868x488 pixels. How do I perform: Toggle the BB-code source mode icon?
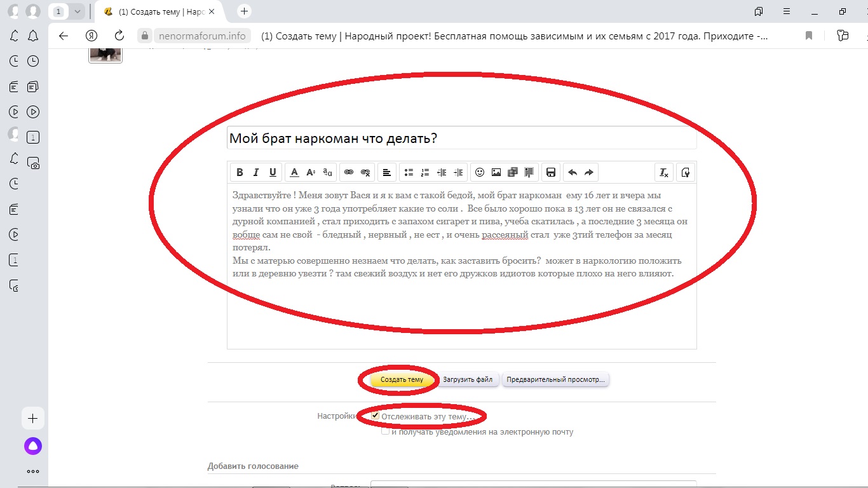click(x=685, y=172)
